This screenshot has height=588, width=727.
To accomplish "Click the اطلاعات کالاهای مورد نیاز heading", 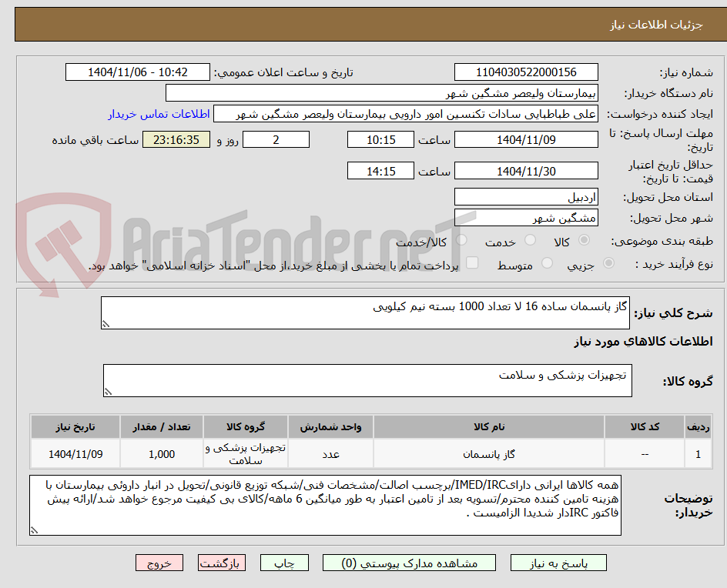I will [643, 342].
